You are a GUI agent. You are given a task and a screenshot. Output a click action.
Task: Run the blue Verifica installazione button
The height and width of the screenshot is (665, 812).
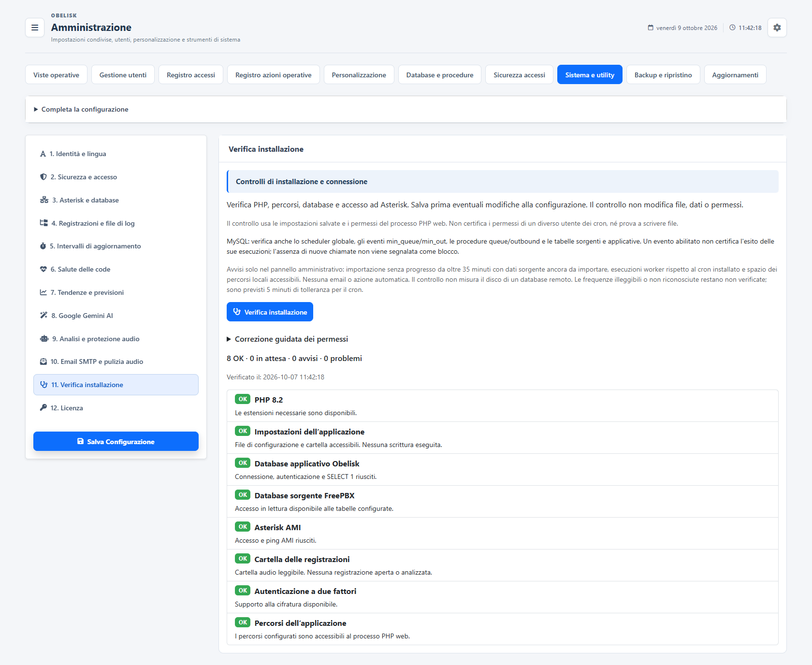pyautogui.click(x=270, y=312)
